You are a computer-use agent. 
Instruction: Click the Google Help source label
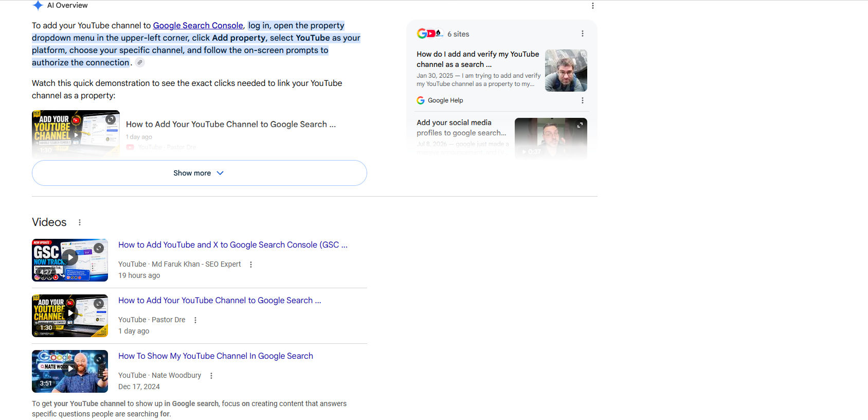point(445,100)
